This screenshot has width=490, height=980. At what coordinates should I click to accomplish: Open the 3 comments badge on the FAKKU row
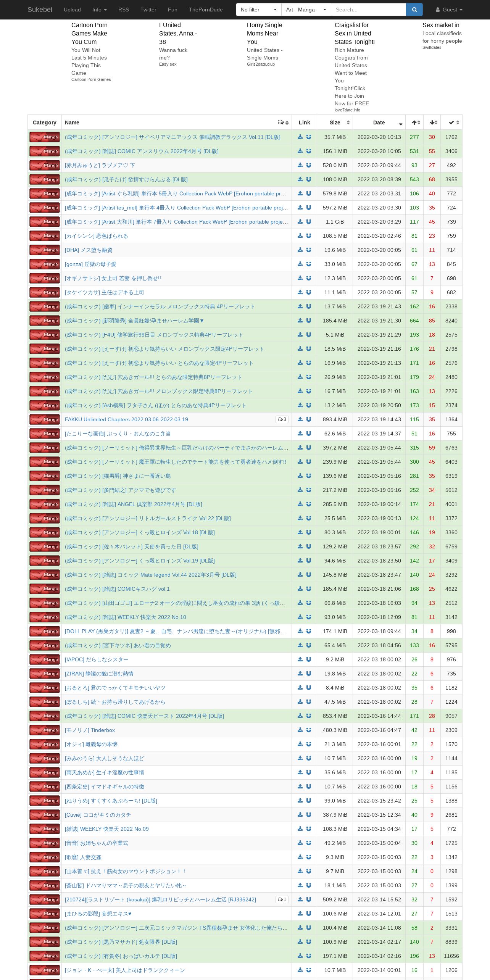282,419
